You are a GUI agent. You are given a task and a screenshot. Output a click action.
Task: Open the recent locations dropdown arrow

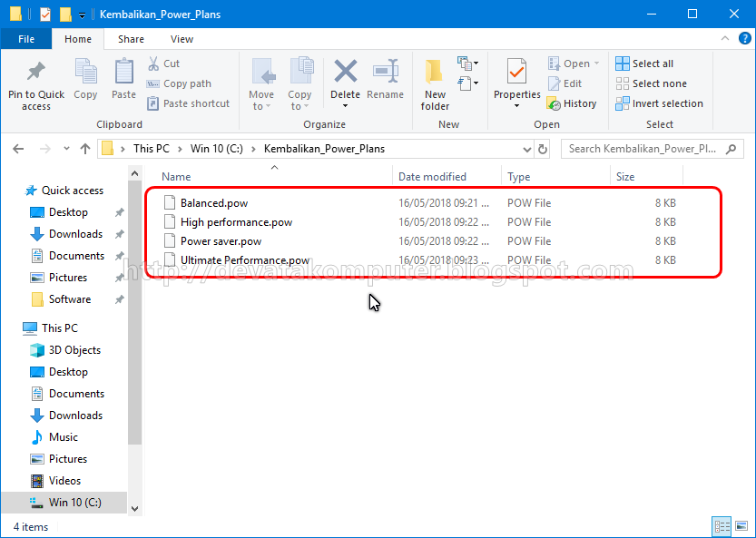66,149
